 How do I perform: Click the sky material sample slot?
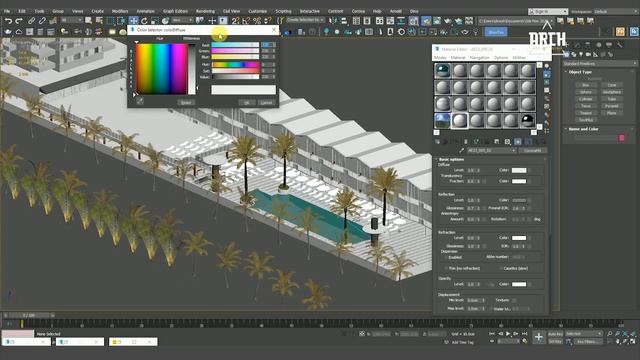pos(442,121)
